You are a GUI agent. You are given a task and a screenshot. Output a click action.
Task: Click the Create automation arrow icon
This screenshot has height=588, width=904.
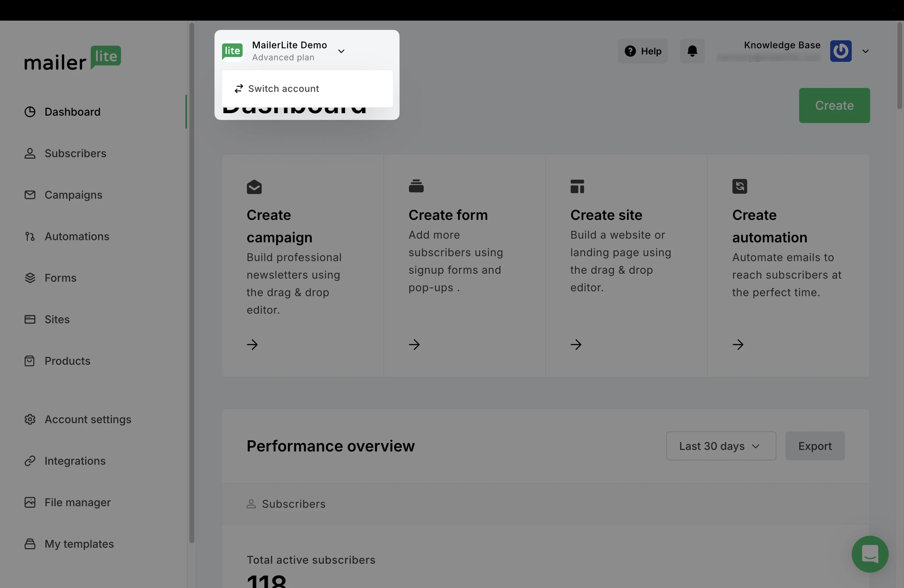[738, 344]
